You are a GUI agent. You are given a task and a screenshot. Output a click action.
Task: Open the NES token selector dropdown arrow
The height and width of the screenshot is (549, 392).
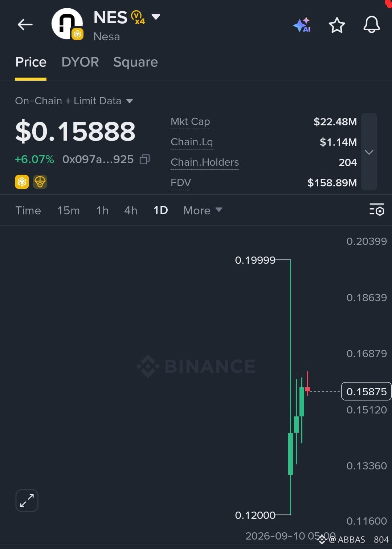click(x=156, y=17)
